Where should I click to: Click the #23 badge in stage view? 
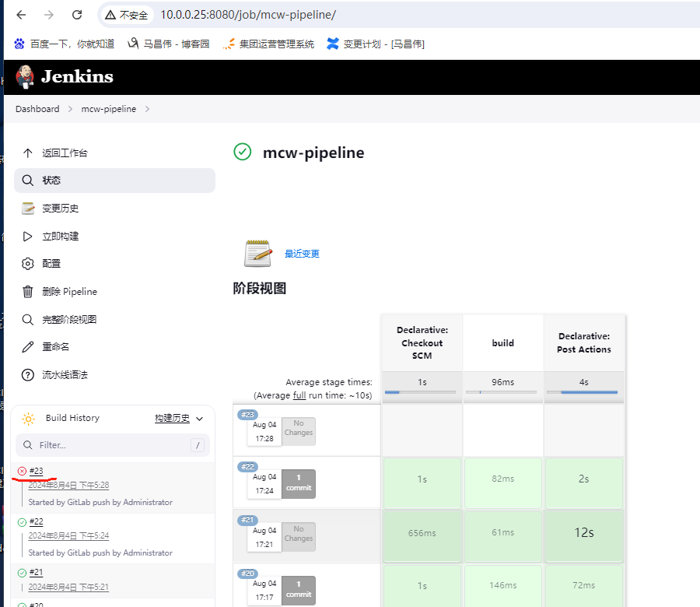(248, 415)
